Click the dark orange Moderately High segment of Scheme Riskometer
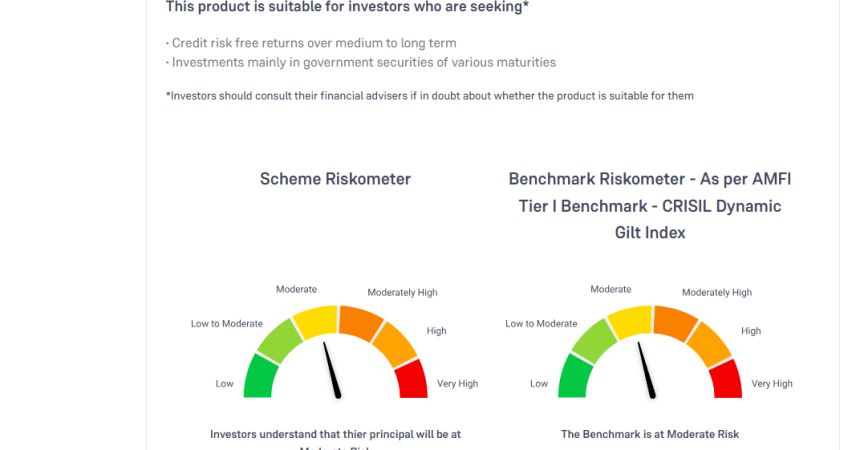Viewport: 860px width, 450px height. tap(359, 322)
